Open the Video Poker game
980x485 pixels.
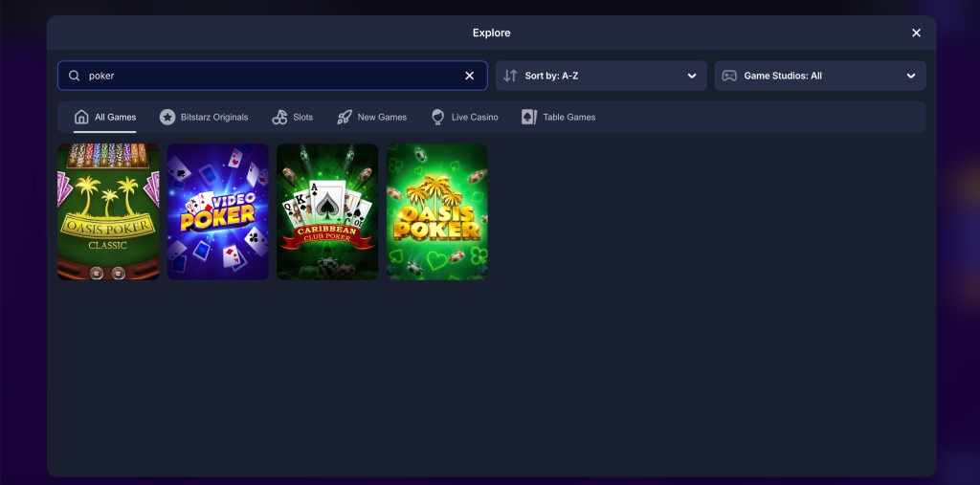[x=218, y=211]
